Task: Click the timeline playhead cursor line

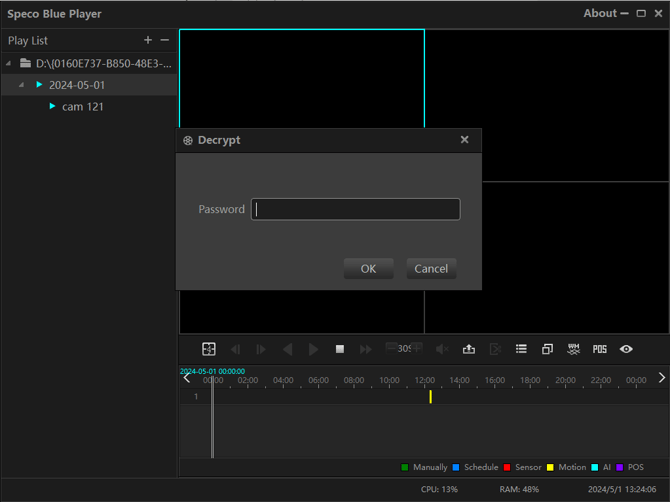Action: (x=212, y=417)
